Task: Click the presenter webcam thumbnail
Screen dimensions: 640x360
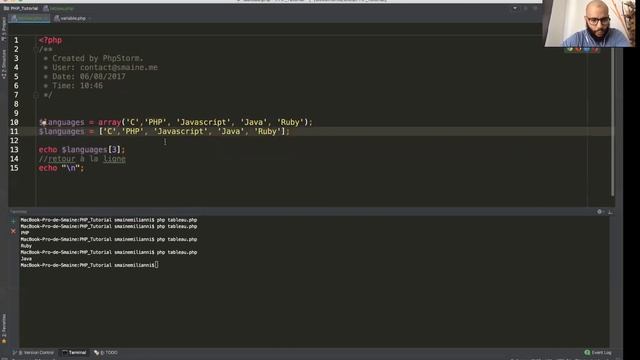Action: point(590,23)
